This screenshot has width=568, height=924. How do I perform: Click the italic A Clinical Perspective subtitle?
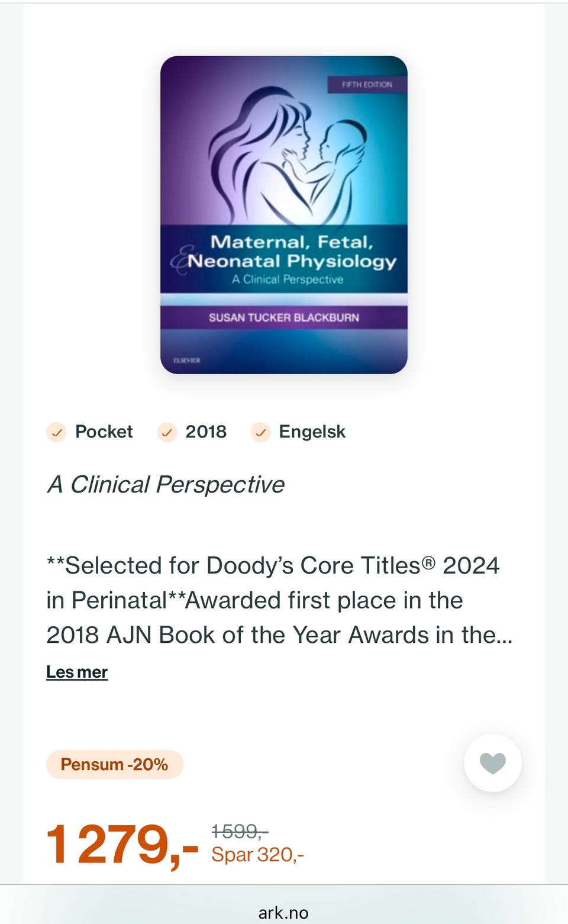coord(166,484)
